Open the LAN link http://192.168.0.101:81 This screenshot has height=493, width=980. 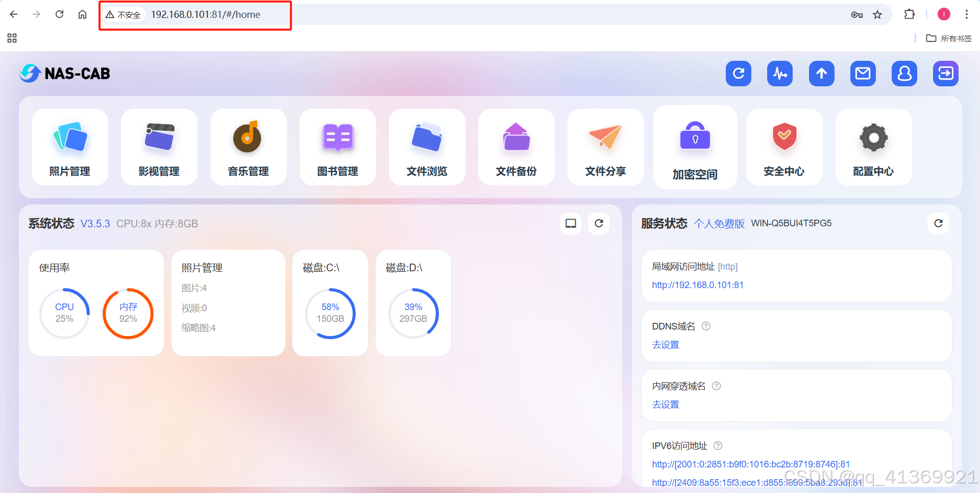pos(698,285)
